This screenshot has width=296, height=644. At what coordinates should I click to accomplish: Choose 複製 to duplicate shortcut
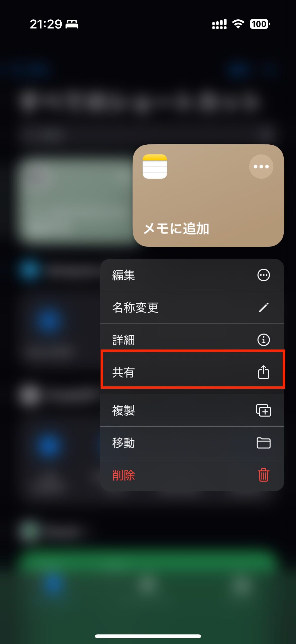[x=192, y=410]
